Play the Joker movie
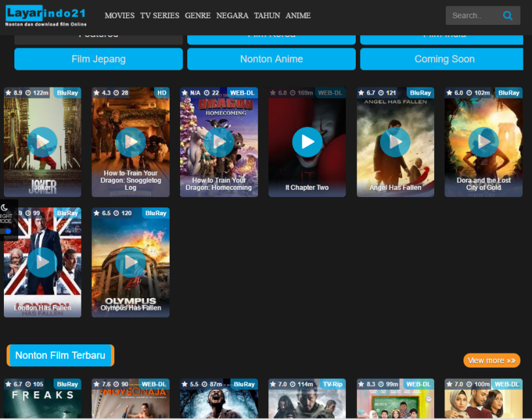This screenshot has width=532, height=420. 42,142
